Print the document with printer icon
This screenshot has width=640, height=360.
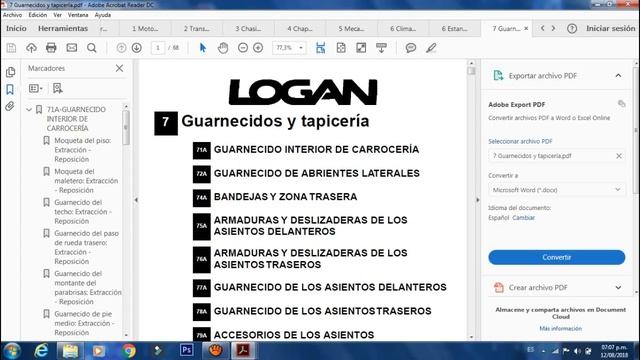51,48
